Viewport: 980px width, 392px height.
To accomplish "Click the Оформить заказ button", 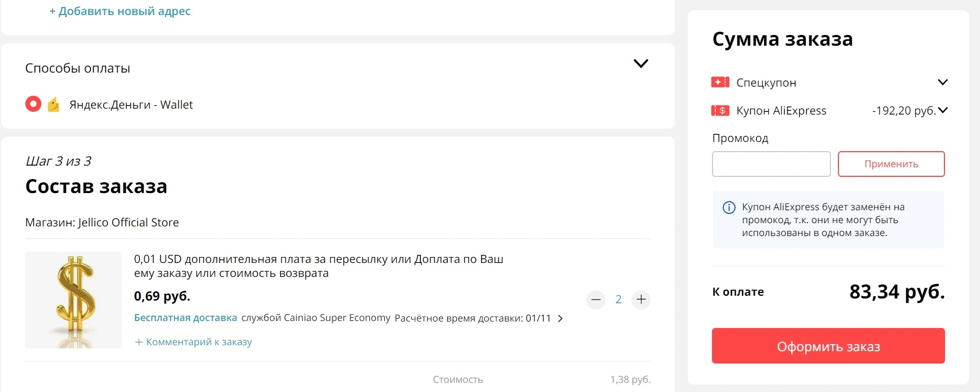I will tap(828, 346).
